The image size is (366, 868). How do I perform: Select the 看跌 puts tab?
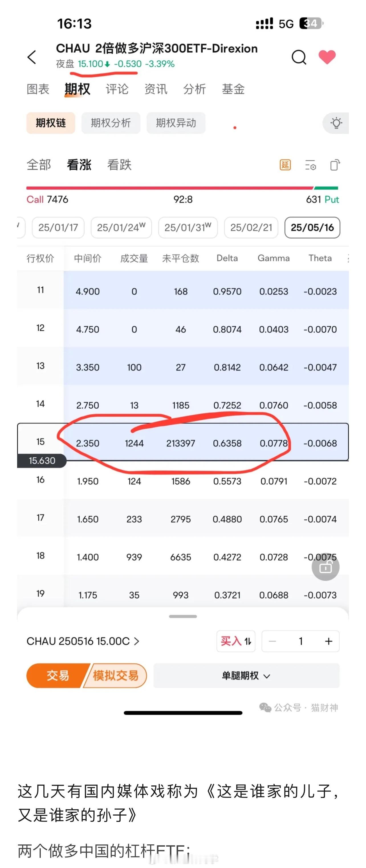click(x=119, y=165)
